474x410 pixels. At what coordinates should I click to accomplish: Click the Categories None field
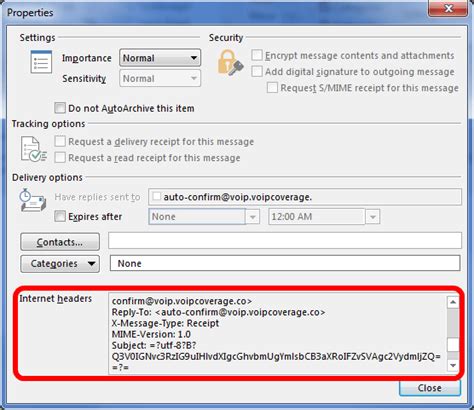click(285, 263)
